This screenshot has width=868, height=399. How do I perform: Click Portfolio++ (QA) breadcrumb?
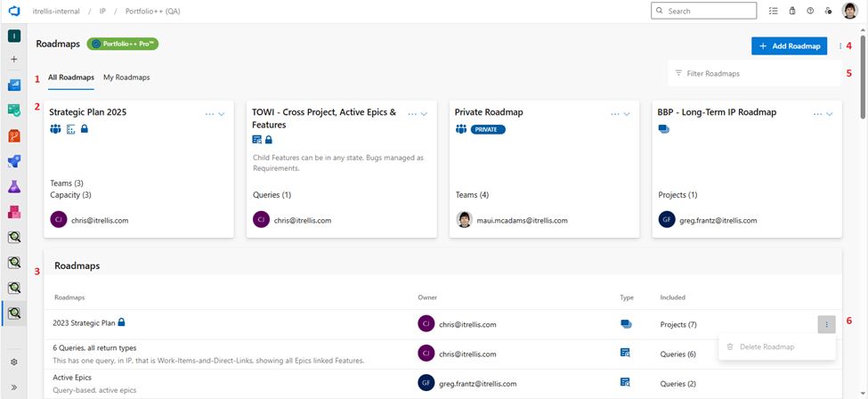pos(152,11)
